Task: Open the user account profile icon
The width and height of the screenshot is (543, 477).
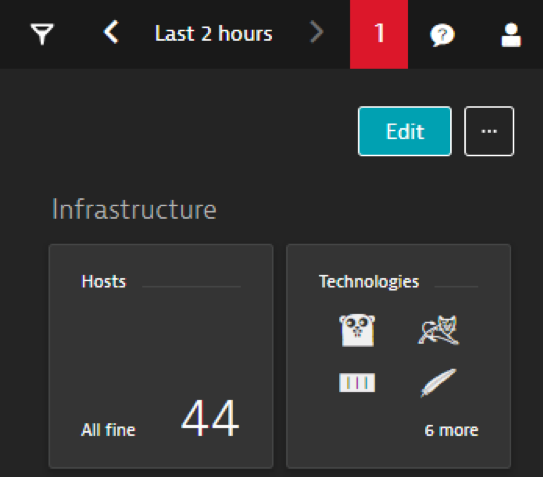Action: click(x=511, y=35)
